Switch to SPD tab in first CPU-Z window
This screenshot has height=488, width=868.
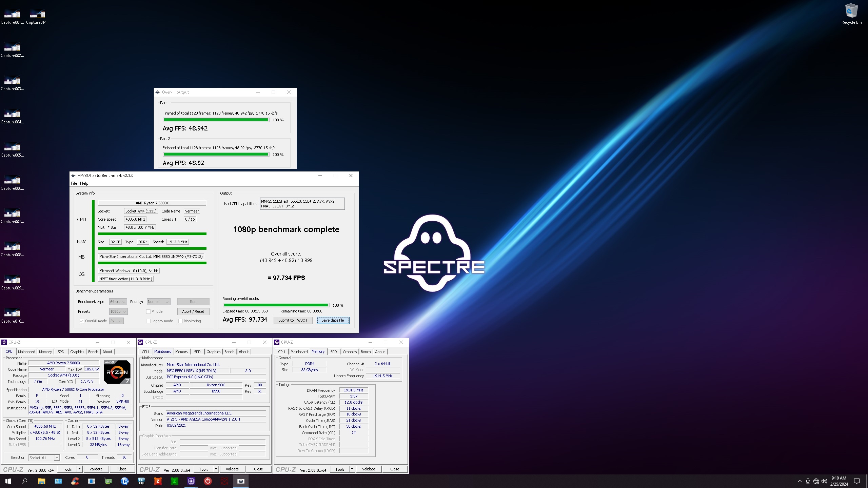pyautogui.click(x=61, y=352)
